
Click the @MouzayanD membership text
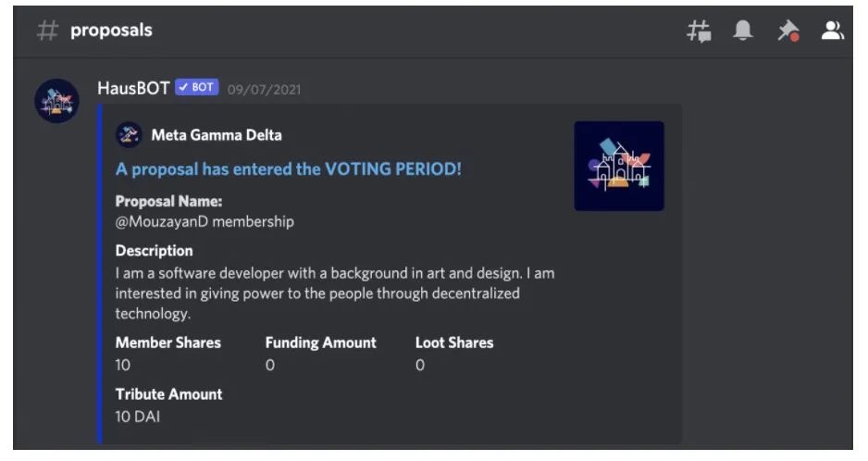[205, 222]
